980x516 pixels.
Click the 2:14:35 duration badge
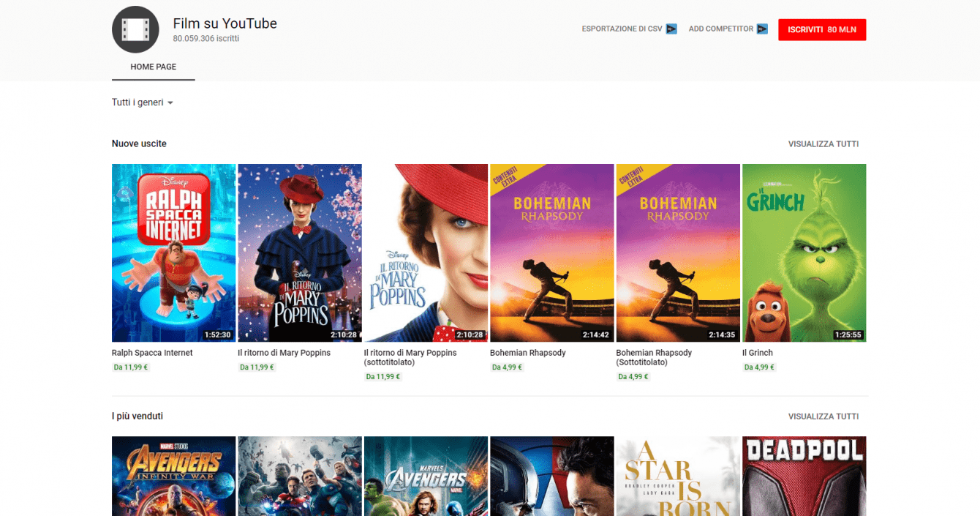[723, 335]
